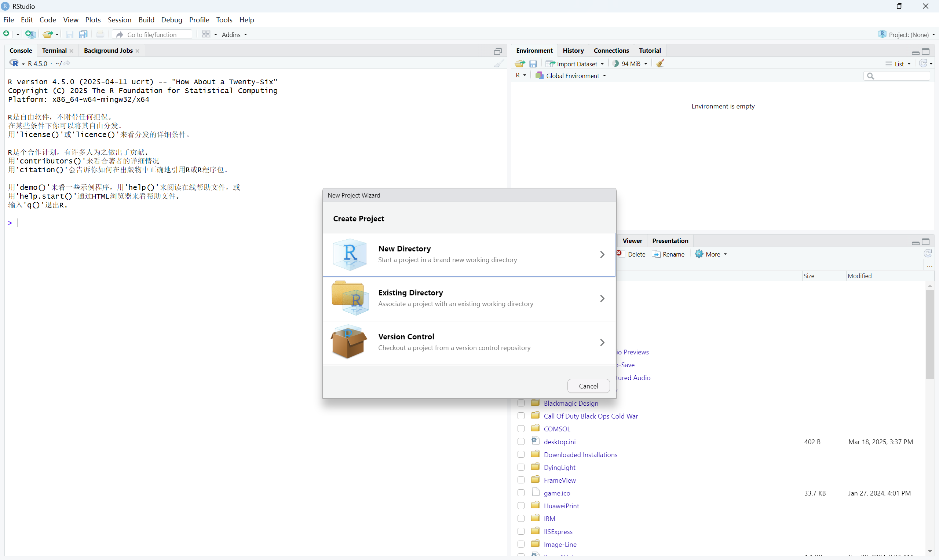Screen dimensions: 939x560
Task: Close the Background Jobs tab
Action: click(138, 51)
